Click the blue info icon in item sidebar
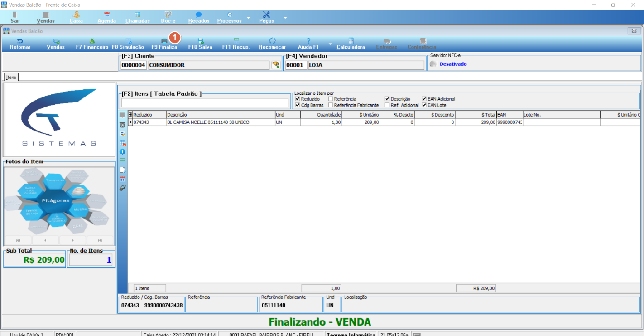 click(122, 151)
